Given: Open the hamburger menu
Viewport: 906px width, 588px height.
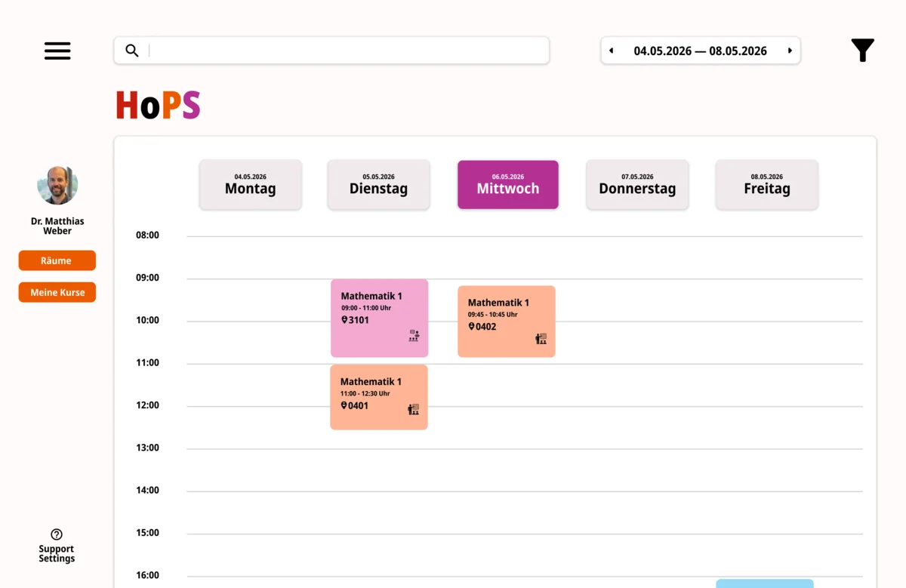Looking at the screenshot, I should click(57, 51).
